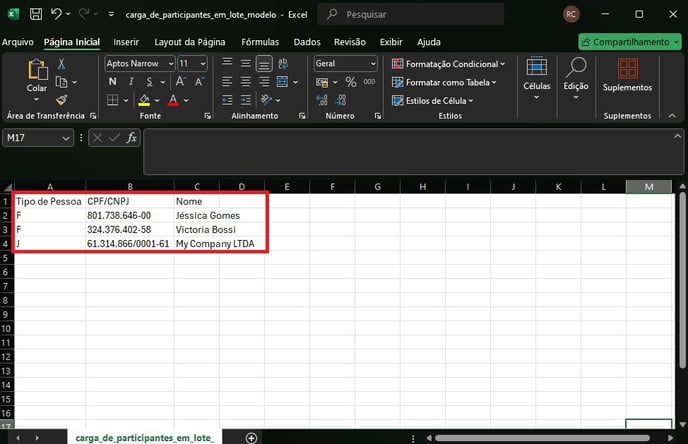
Task: Toggle bold (N) formatting
Action: (113, 82)
